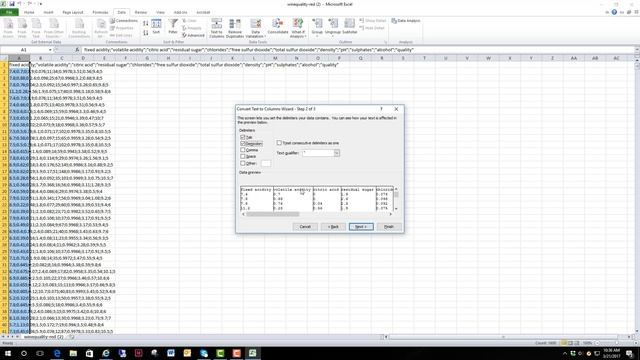Expand the Name Box dropdown arrow
Screen dimensions: 640x360
[x=50, y=50]
